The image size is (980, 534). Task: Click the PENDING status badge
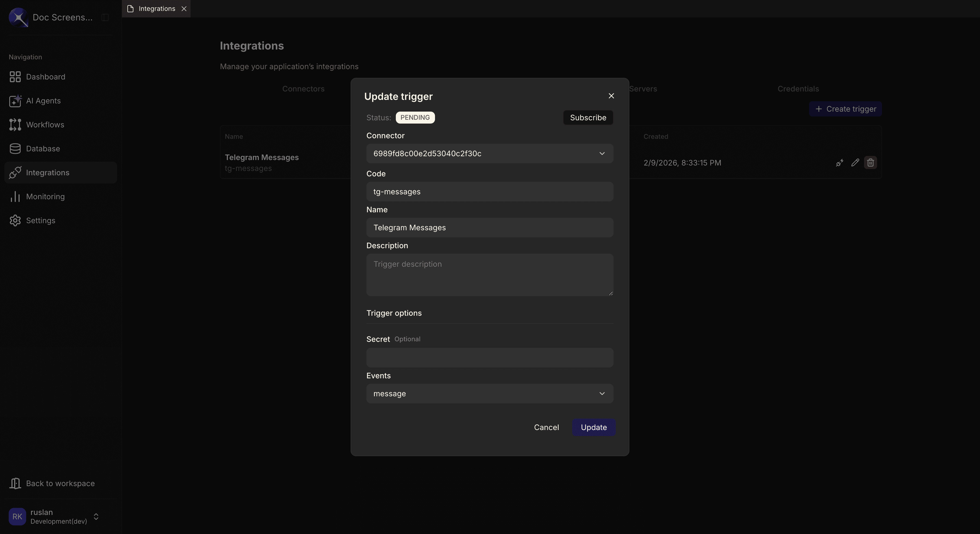click(x=415, y=118)
